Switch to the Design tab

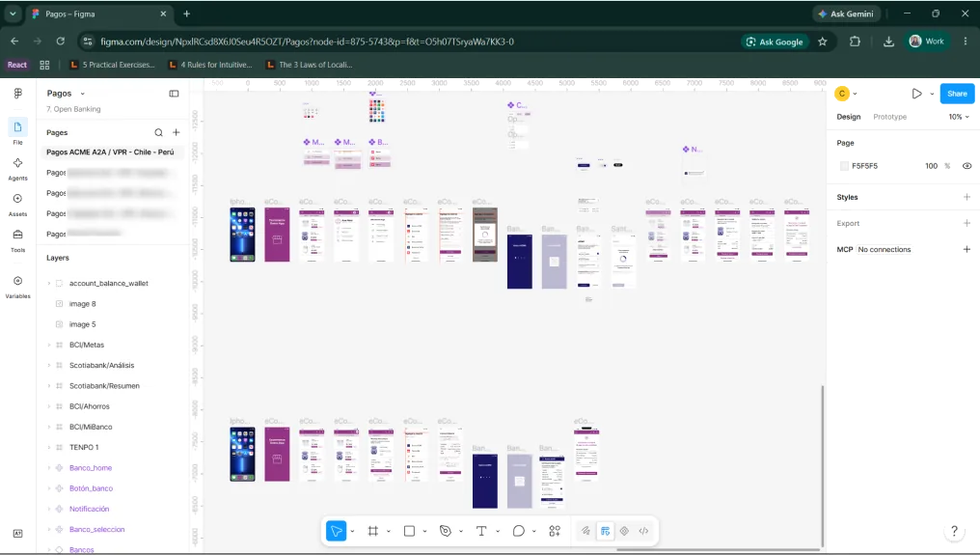pos(848,117)
